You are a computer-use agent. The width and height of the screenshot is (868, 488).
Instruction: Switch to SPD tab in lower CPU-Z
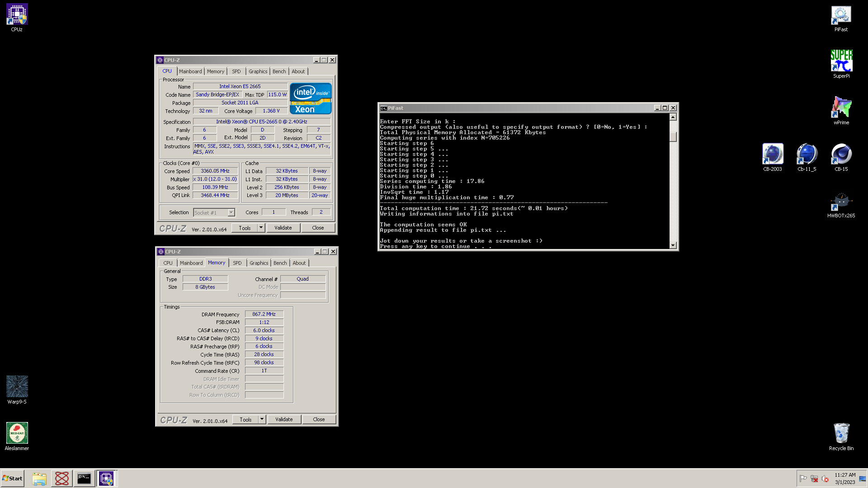pos(237,263)
